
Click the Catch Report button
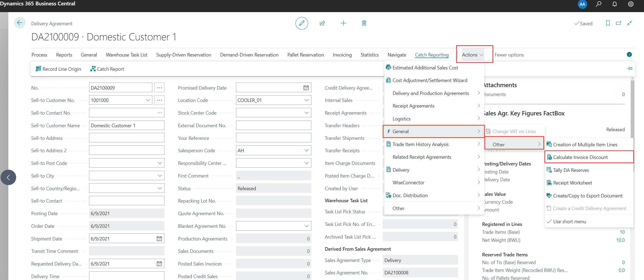[107, 69]
